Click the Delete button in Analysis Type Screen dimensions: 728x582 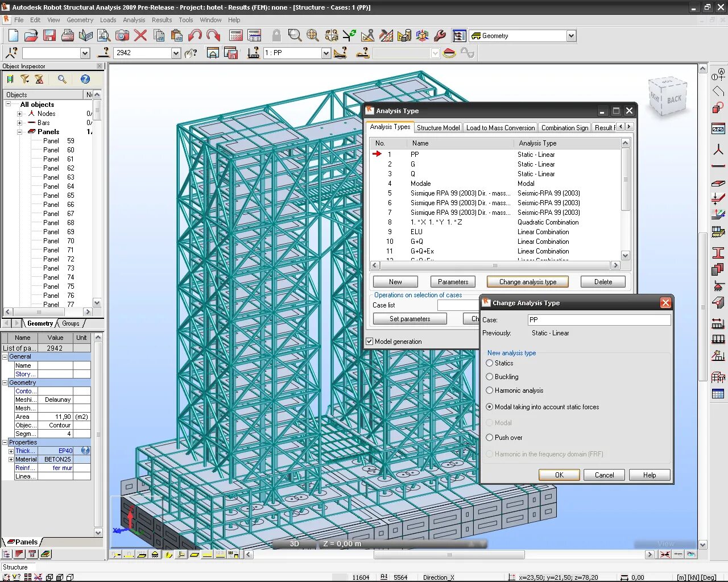pyautogui.click(x=603, y=282)
